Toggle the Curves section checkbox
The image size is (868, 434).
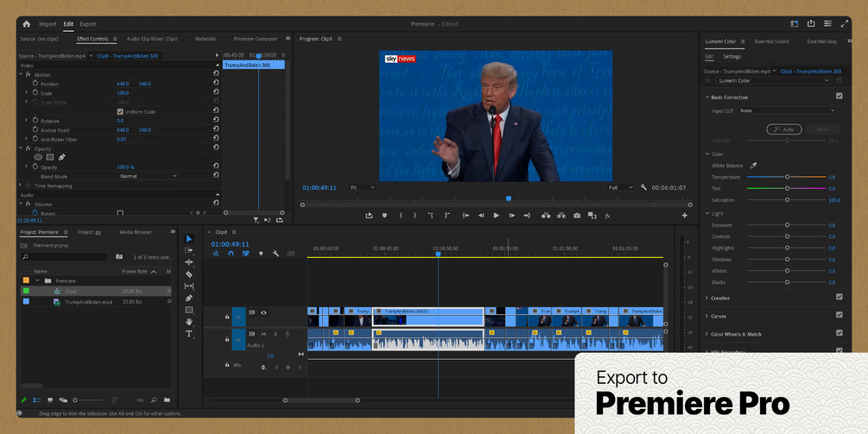coord(839,315)
